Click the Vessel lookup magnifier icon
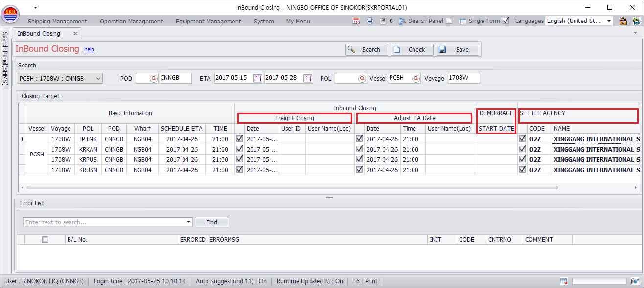The image size is (644, 288). point(415,78)
